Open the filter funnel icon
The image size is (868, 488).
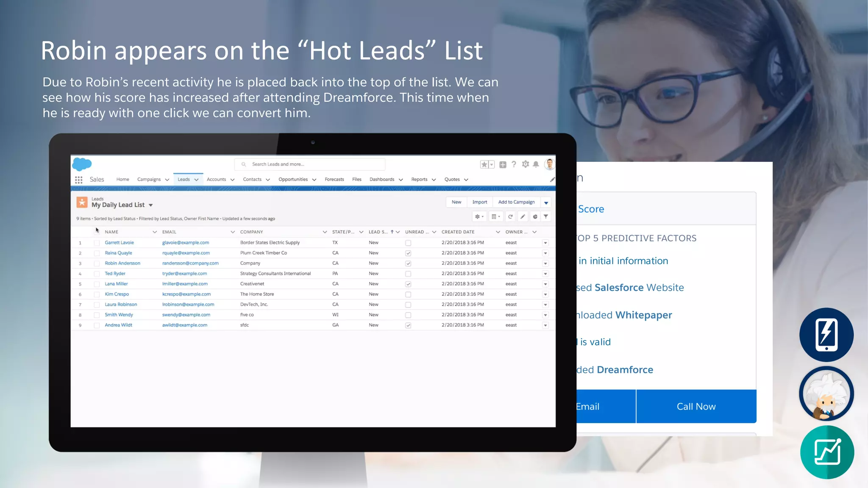pyautogui.click(x=546, y=216)
